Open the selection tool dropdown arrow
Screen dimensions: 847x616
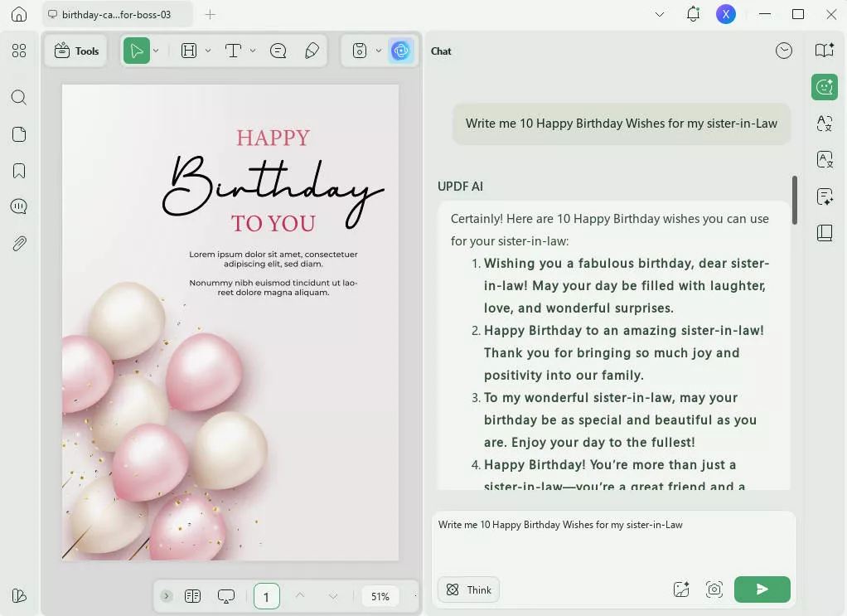[156, 51]
